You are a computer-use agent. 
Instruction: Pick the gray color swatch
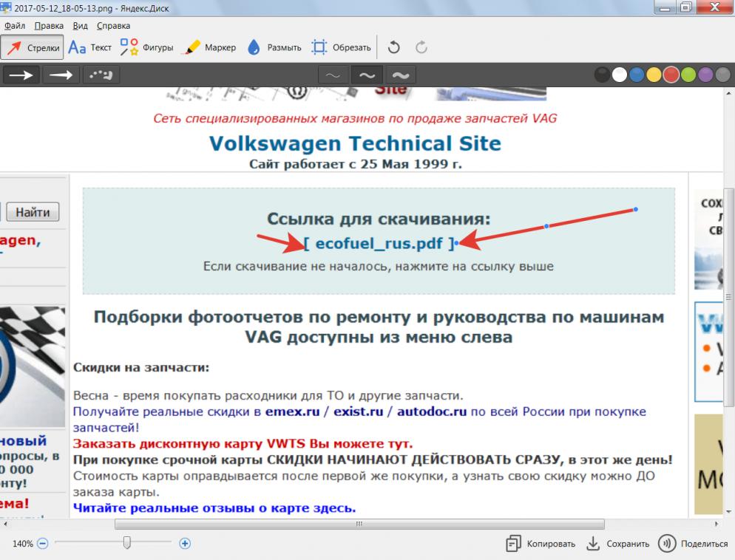(723, 75)
